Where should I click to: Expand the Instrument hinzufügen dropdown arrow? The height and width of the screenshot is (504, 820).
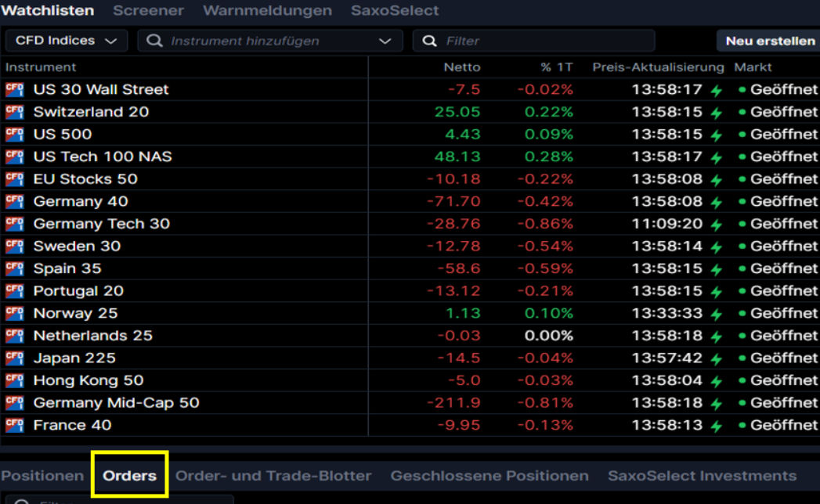tap(385, 41)
